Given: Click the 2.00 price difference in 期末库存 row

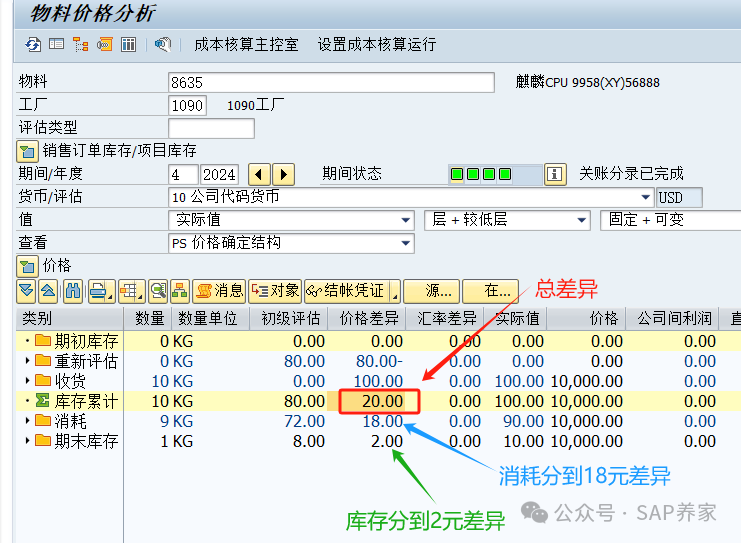Looking at the screenshot, I should (387, 441).
